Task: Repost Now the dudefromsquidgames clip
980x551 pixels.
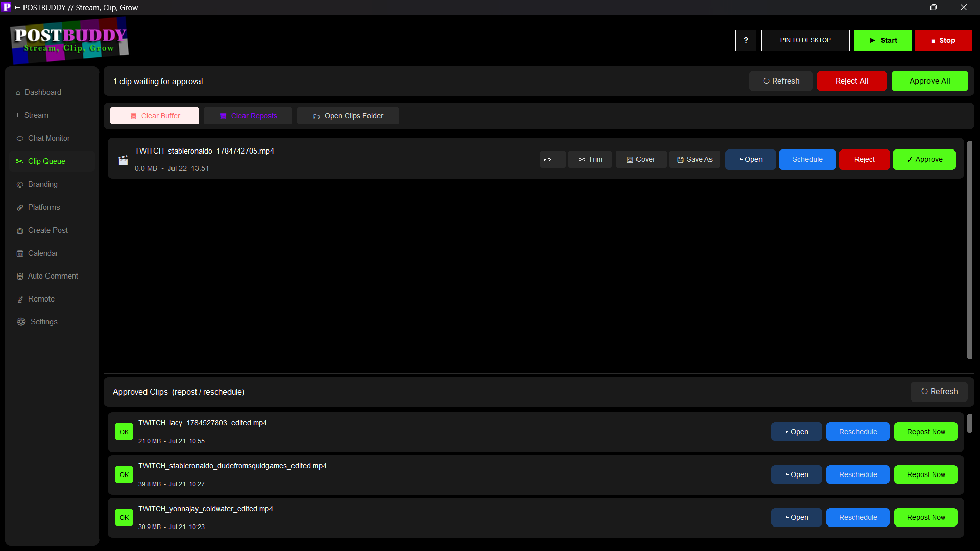Action: point(926,474)
